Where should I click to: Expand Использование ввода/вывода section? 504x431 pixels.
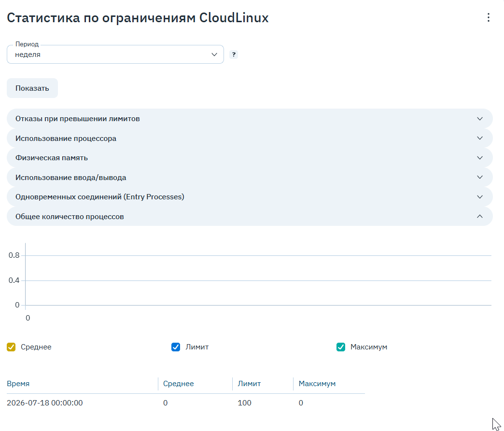pyautogui.click(x=250, y=178)
